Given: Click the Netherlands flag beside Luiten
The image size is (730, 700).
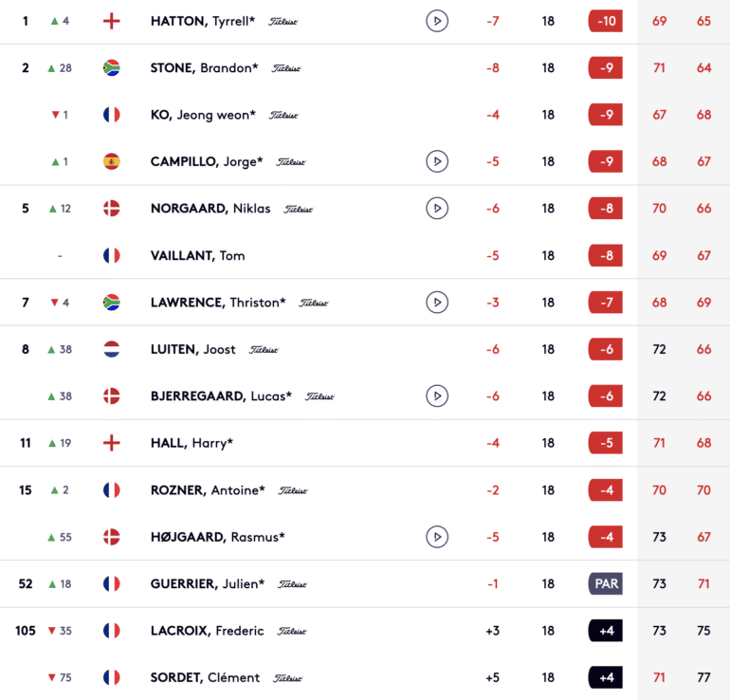Looking at the screenshot, I should (111, 349).
